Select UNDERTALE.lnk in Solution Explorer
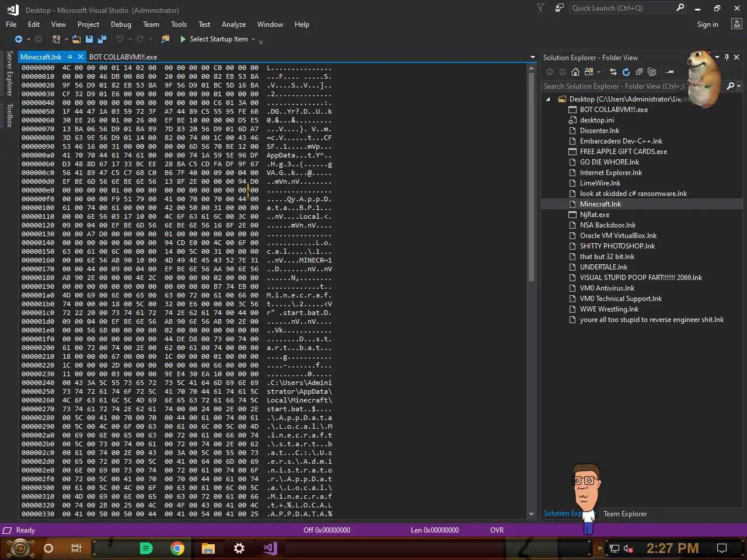Viewport: 747px width, 560px height. [x=603, y=267]
